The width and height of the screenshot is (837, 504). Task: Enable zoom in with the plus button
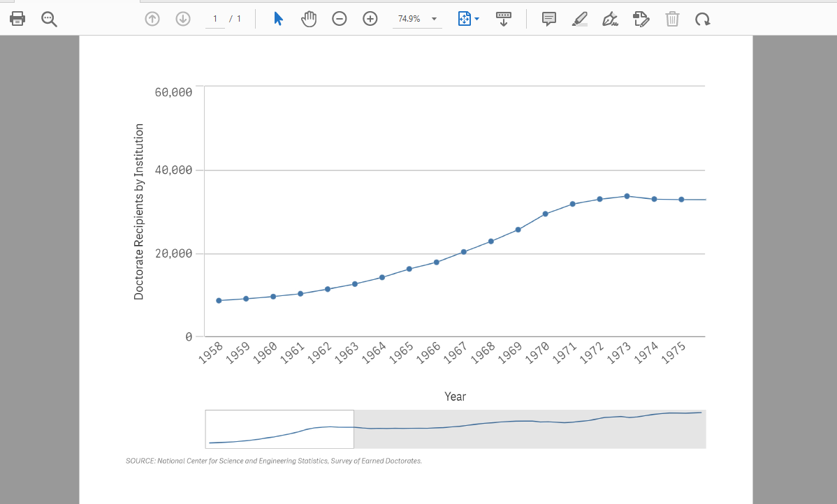(370, 19)
